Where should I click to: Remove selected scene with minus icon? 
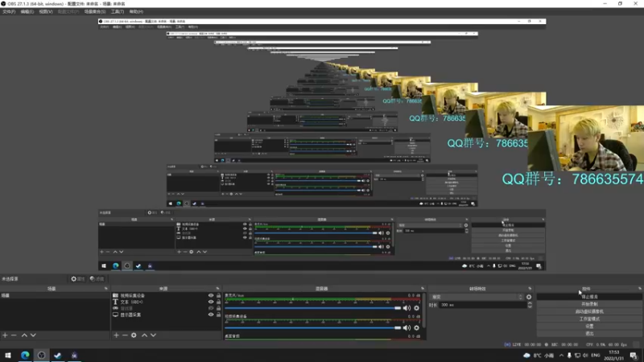[14, 335]
